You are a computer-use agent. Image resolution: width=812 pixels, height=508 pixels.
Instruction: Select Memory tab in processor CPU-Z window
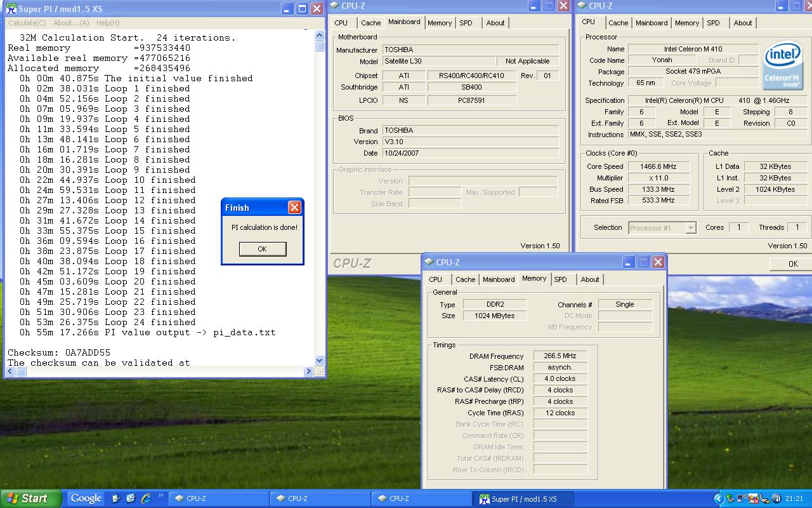[x=687, y=23]
